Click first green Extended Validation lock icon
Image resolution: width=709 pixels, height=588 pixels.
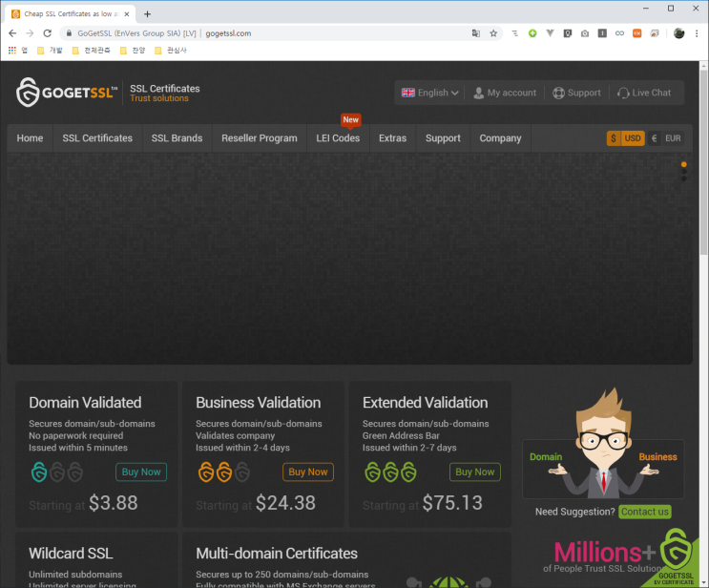372,472
